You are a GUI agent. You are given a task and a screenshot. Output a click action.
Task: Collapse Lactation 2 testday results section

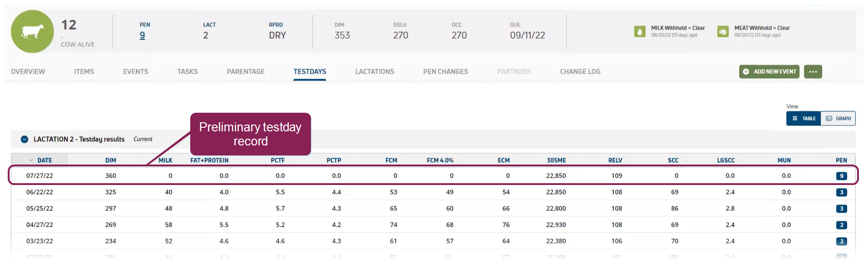[25, 140]
